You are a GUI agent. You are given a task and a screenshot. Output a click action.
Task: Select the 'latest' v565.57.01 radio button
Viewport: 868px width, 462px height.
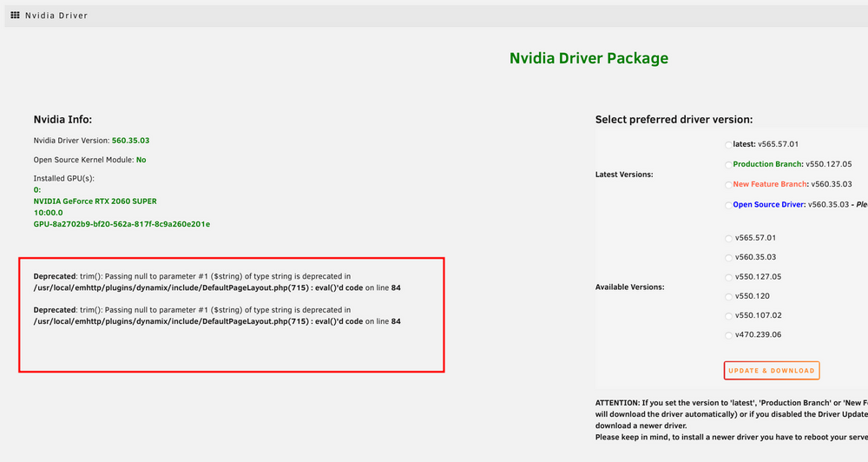pos(728,145)
